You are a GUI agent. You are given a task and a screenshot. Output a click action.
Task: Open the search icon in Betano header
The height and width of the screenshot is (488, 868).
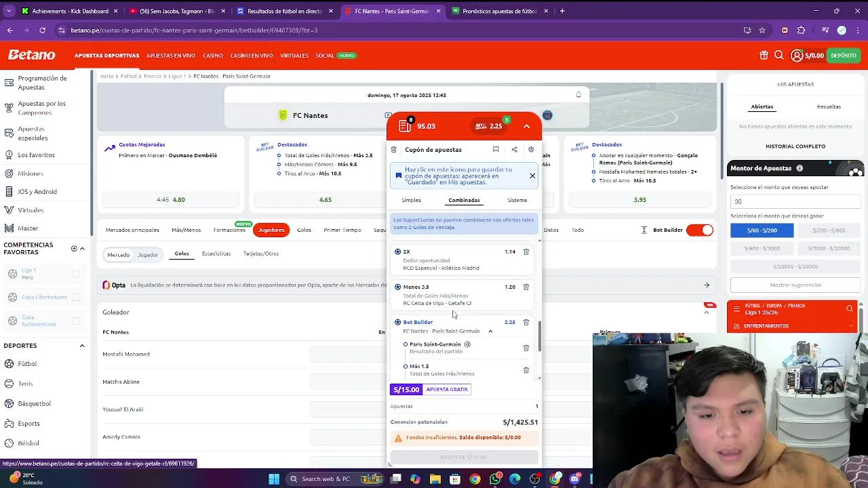click(779, 56)
